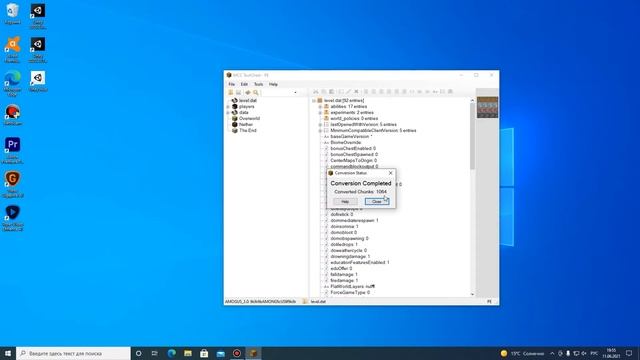
Task: Open the Windows Start menu
Action: [x=8, y=353]
